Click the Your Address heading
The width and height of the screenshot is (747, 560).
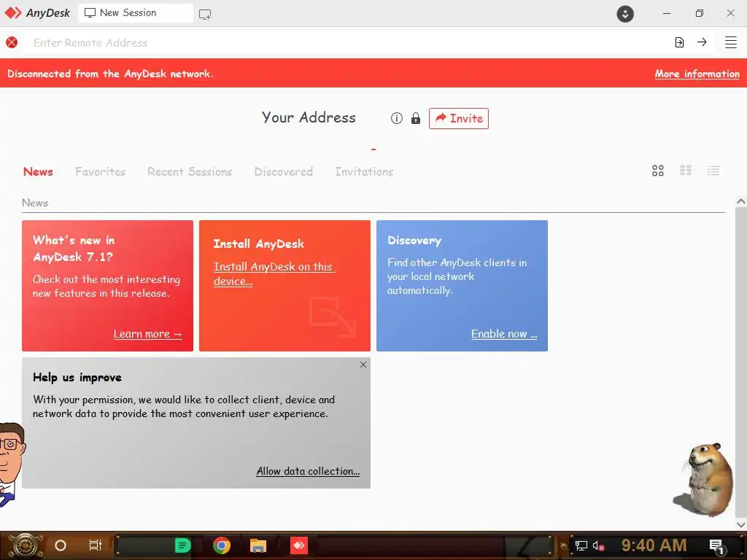point(309,117)
